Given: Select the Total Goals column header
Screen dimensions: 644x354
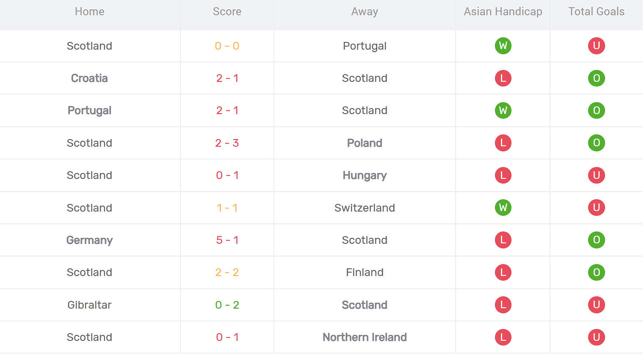Looking at the screenshot, I should (596, 11).
